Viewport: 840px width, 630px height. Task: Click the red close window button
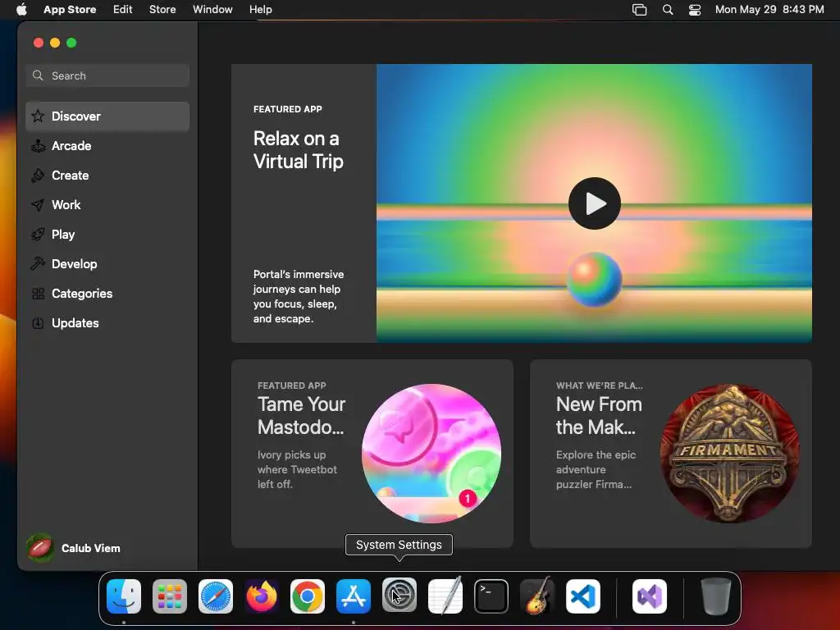(38, 43)
